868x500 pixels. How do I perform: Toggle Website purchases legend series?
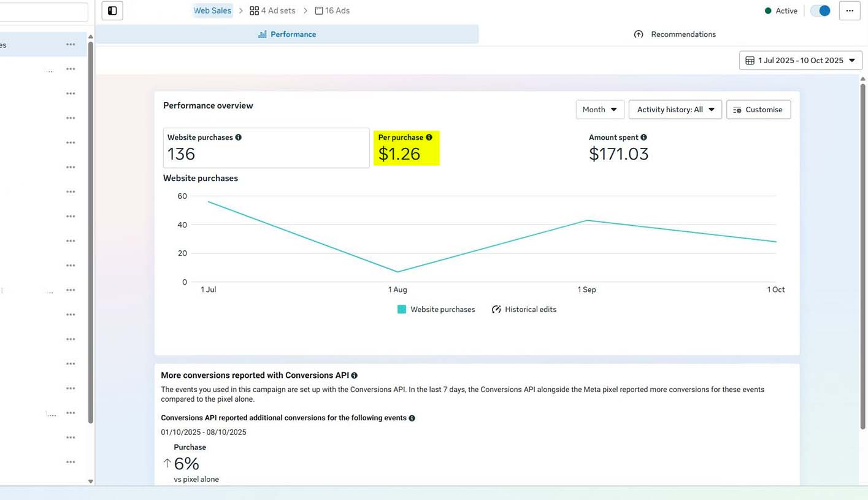click(402, 310)
